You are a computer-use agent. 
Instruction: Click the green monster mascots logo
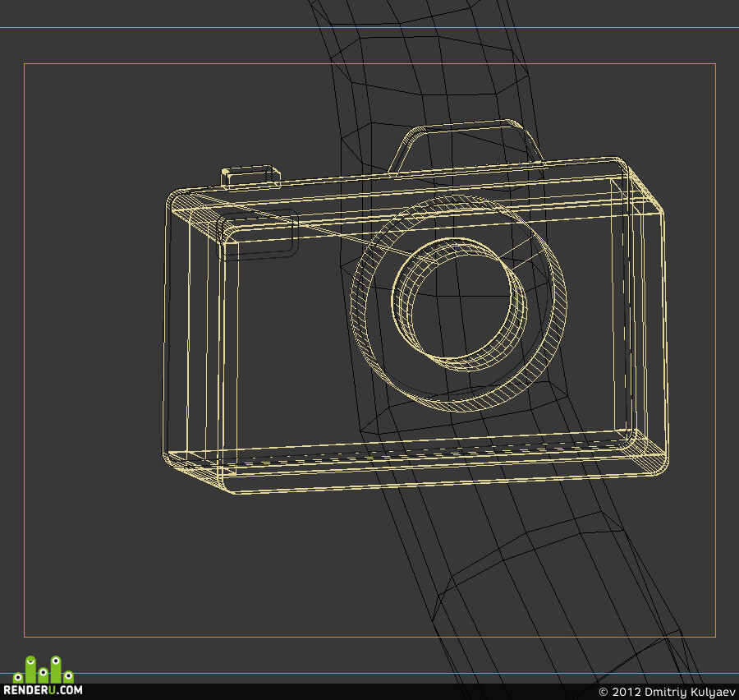(x=43, y=670)
